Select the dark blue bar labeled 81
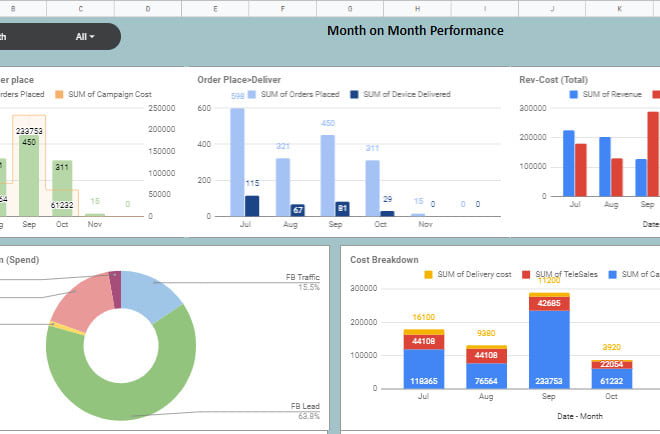 [343, 209]
